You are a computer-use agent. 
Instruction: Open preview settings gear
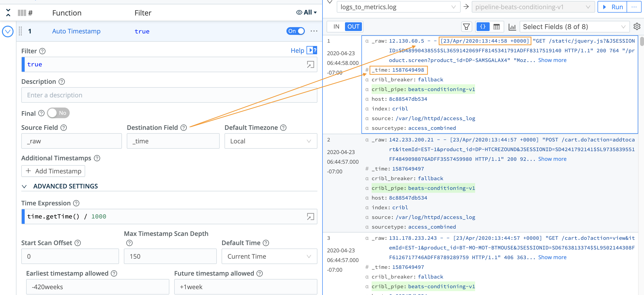(x=637, y=27)
